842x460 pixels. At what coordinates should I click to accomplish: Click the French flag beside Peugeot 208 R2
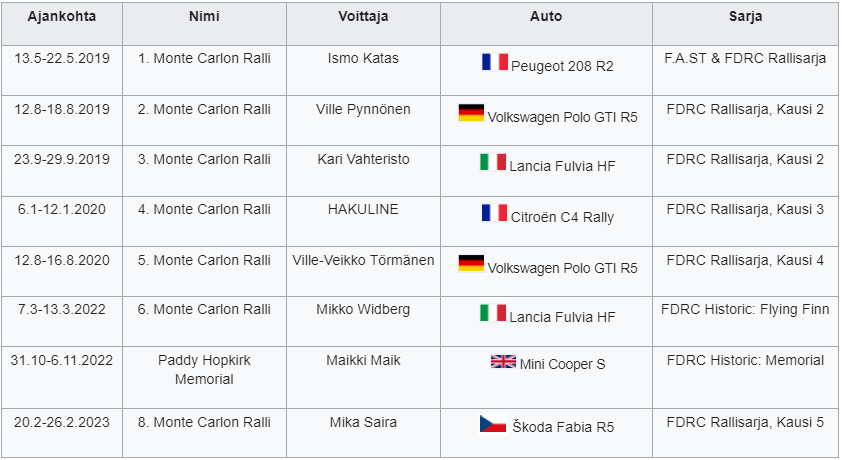[x=494, y=63]
